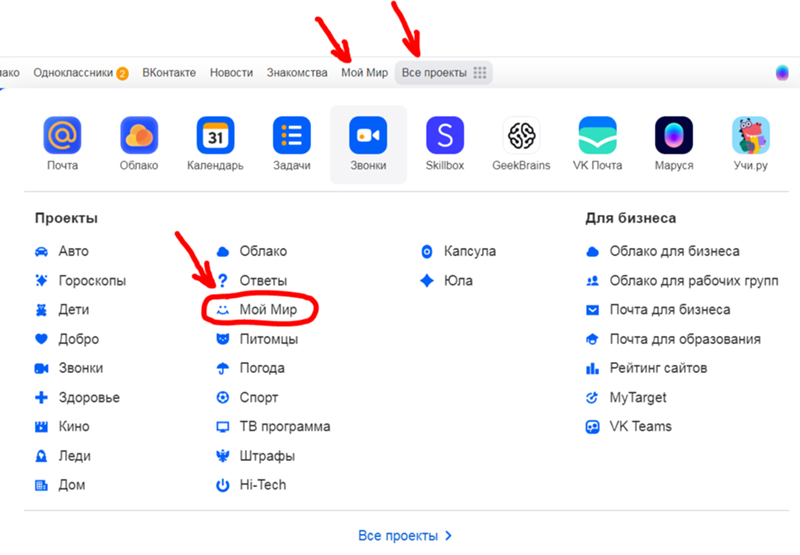800x555 pixels.
Task: Click the Добро heart icon
Action: tap(41, 339)
